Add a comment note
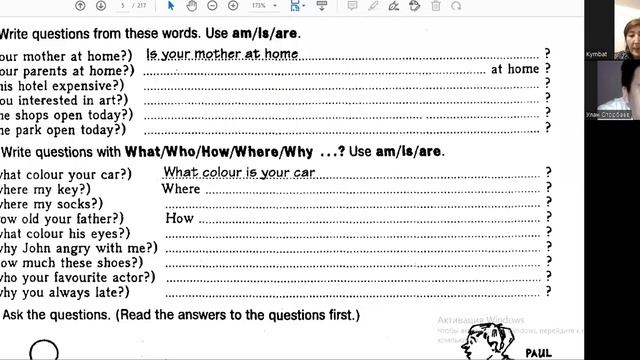640x360 pixels. pos(352,6)
